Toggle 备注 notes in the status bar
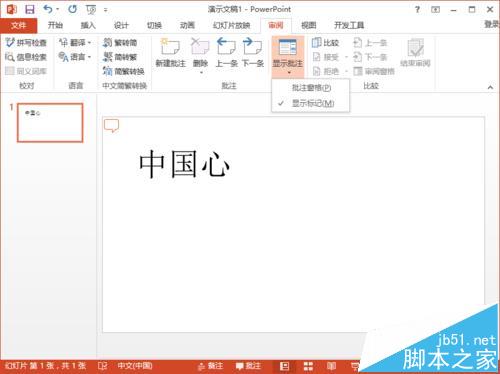The width and height of the screenshot is (500, 374). (210, 366)
